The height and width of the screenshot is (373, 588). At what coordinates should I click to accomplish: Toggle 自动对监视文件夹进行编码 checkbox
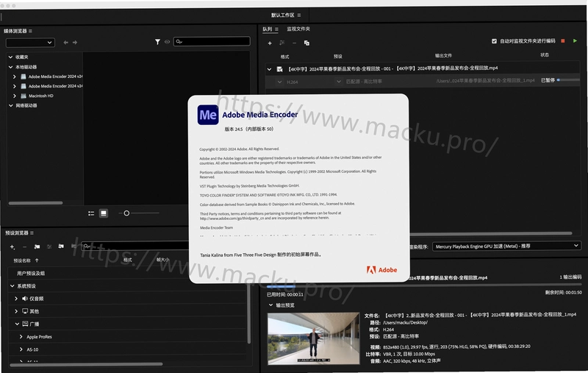494,41
